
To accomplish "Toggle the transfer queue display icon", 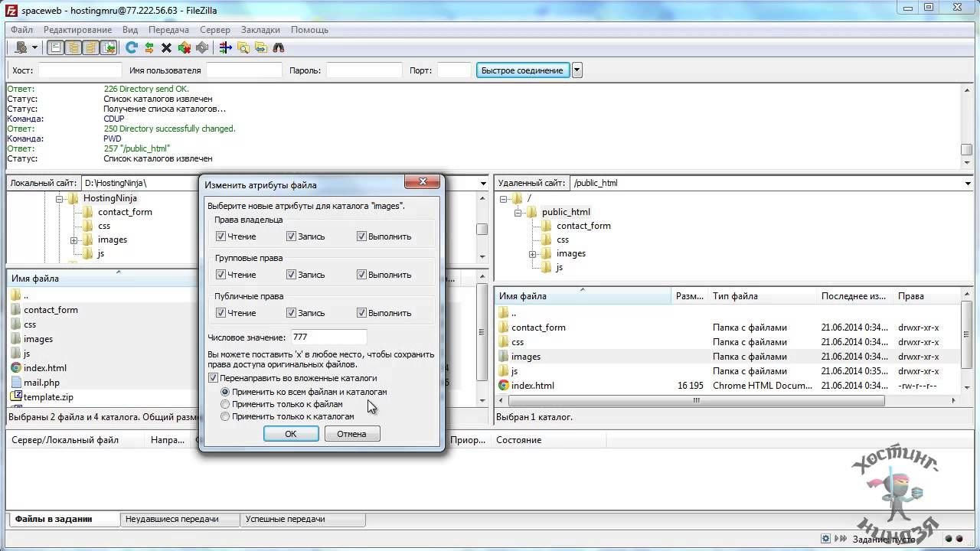I will (x=109, y=47).
